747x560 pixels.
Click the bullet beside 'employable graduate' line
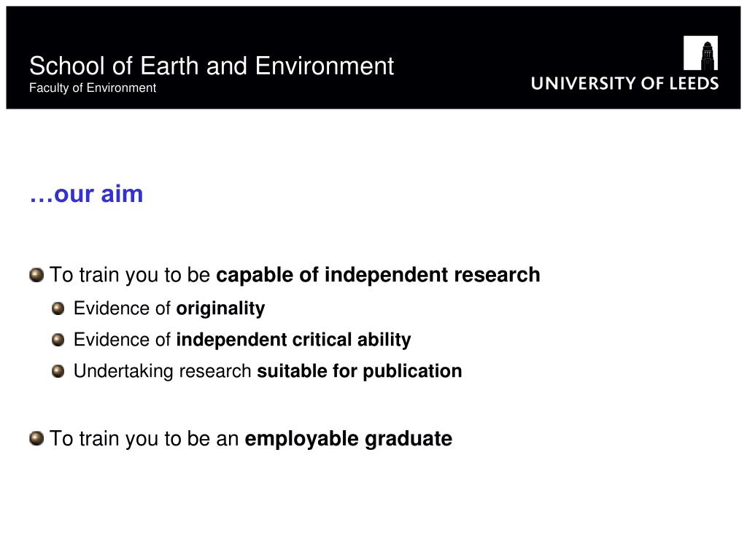tap(36, 438)
